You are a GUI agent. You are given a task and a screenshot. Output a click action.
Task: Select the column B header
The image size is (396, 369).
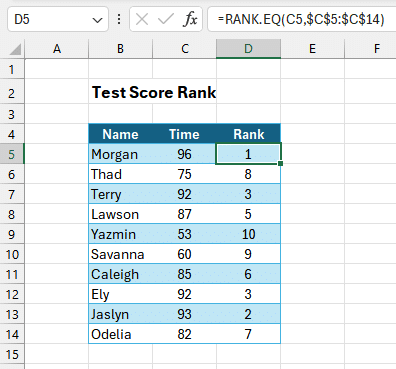(120, 49)
